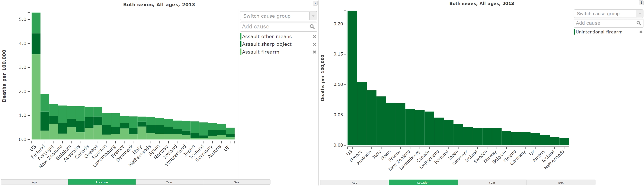Click UK axis label on left chart
The image size is (644, 186).
pos(227,148)
